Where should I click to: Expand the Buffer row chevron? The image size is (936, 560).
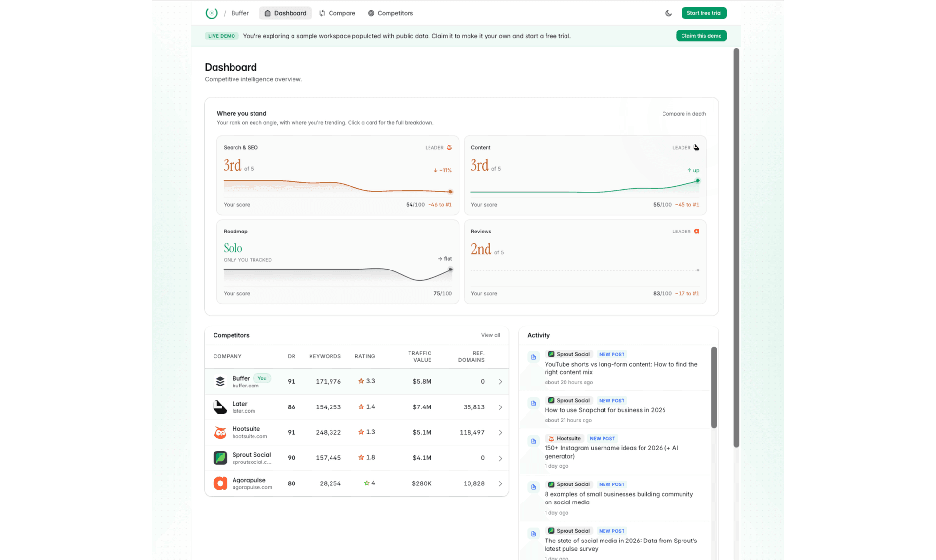[500, 382]
